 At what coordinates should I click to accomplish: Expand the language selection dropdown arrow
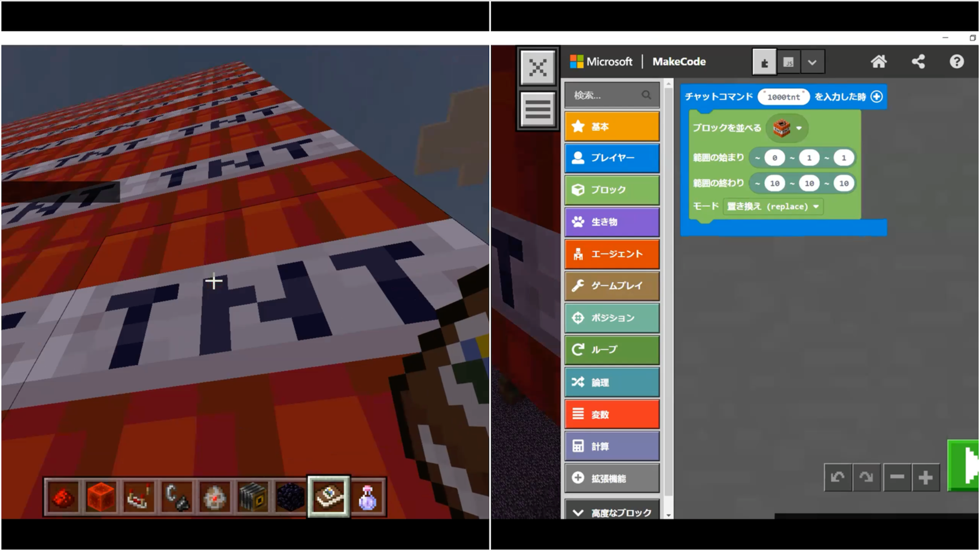coord(813,62)
